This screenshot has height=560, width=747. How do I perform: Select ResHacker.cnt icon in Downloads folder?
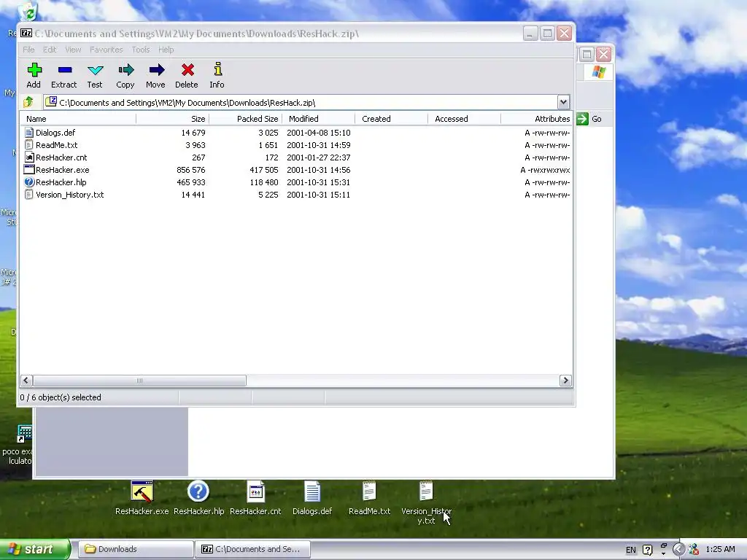[256, 491]
